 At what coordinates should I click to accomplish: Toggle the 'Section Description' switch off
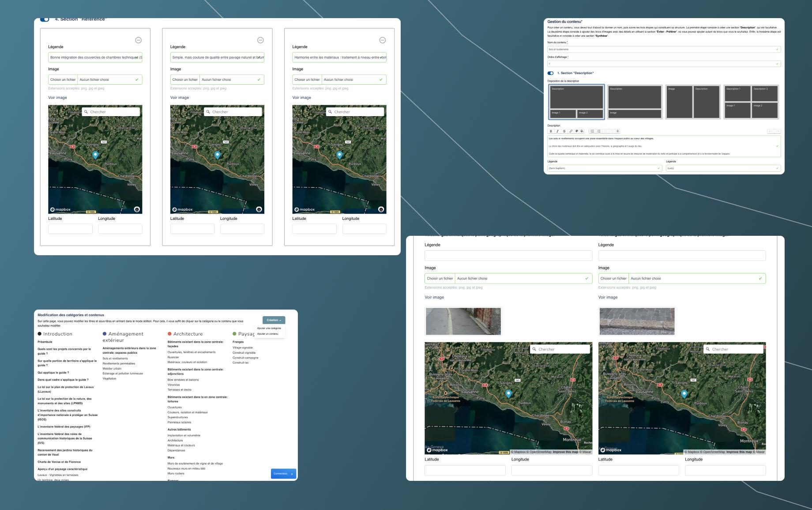click(550, 73)
